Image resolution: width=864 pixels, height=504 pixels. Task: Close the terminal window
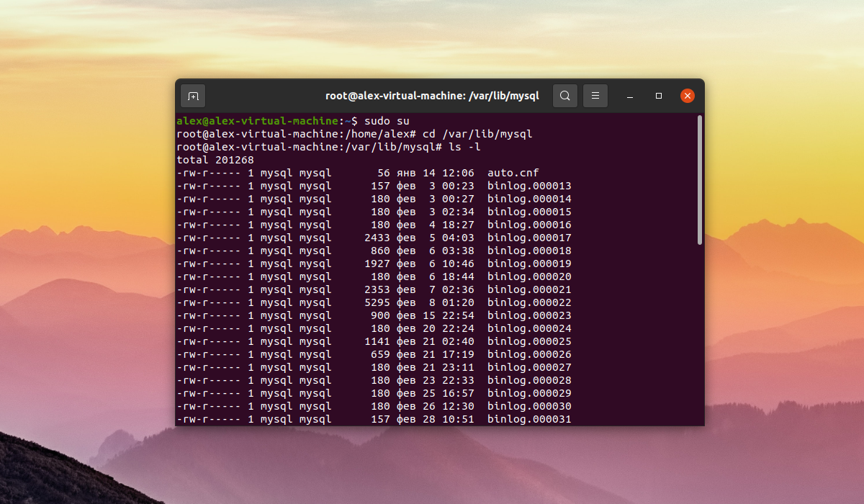click(x=687, y=95)
